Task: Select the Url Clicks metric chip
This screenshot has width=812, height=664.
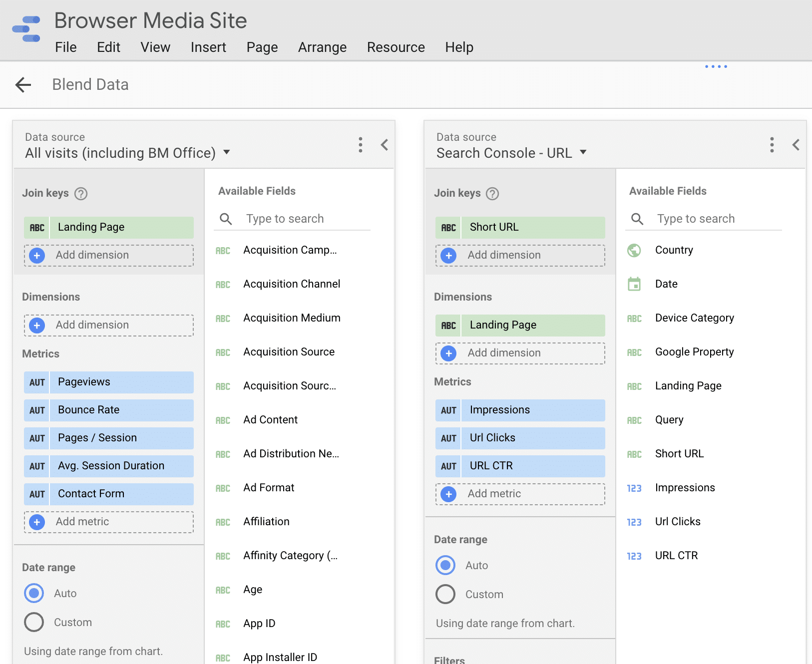Action: point(520,438)
